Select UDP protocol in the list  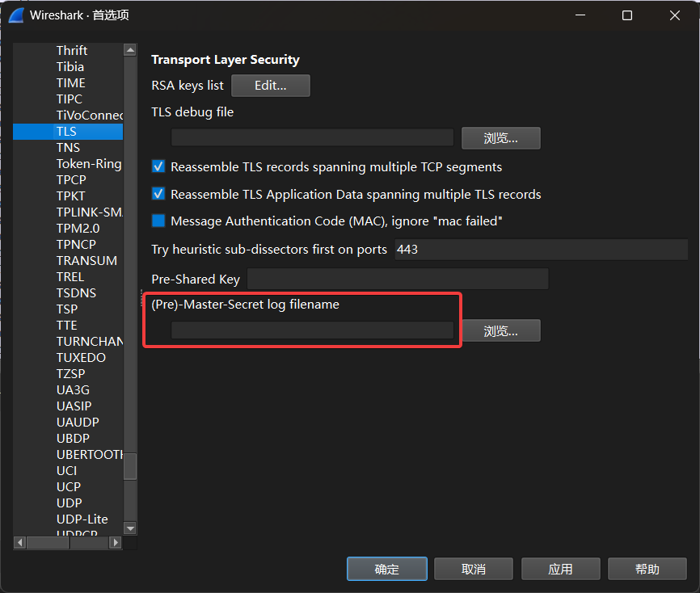click(x=69, y=503)
